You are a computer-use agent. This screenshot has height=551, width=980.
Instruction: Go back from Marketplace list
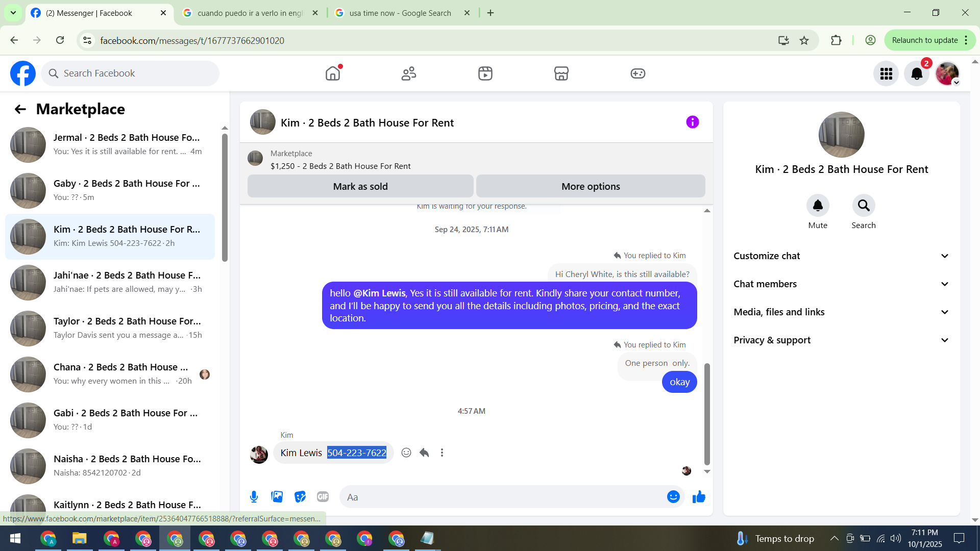click(x=20, y=109)
